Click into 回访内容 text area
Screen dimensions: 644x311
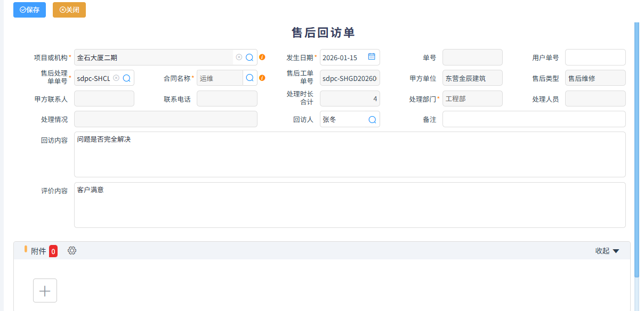coord(349,154)
